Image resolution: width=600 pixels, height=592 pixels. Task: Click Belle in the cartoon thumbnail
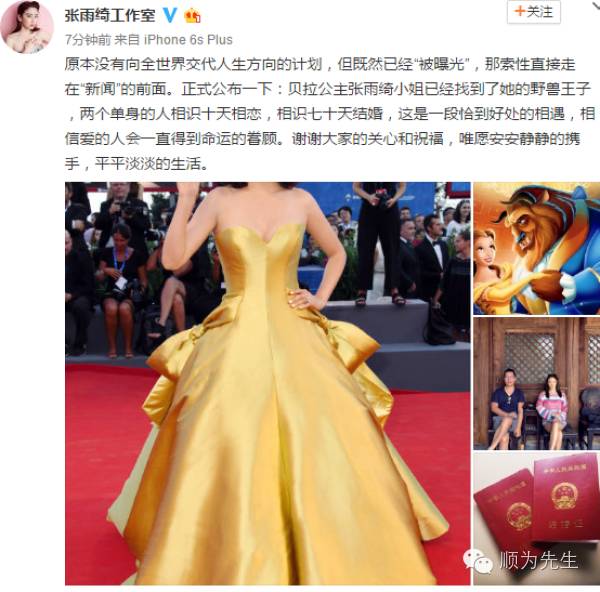click(493, 265)
